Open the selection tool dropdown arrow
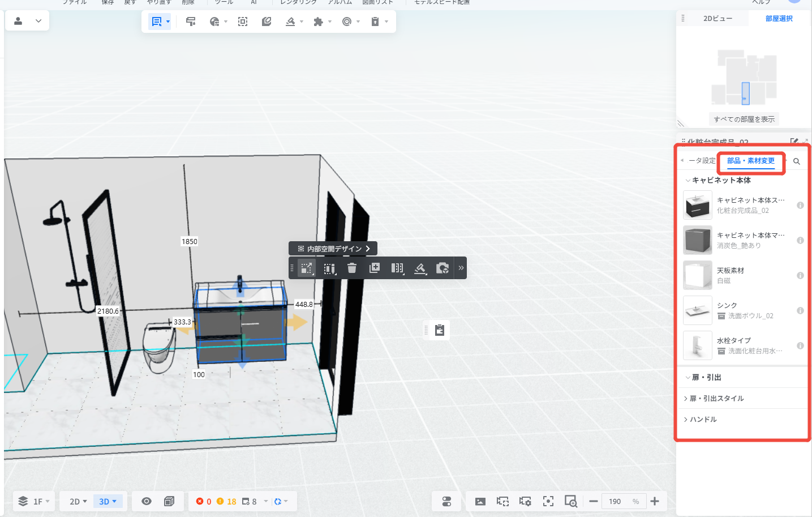 click(x=168, y=22)
